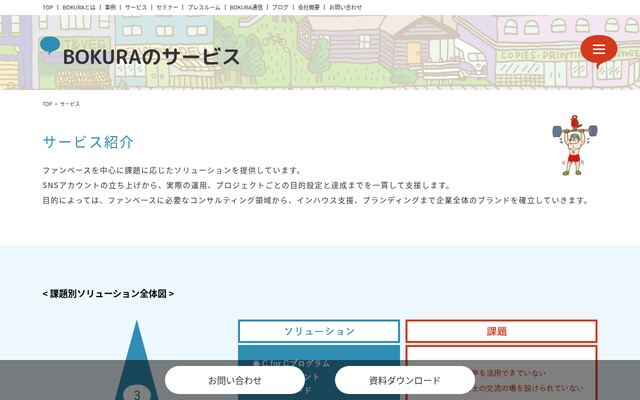Click the TOP breadcrumb link
The width and height of the screenshot is (640, 400).
click(x=47, y=104)
